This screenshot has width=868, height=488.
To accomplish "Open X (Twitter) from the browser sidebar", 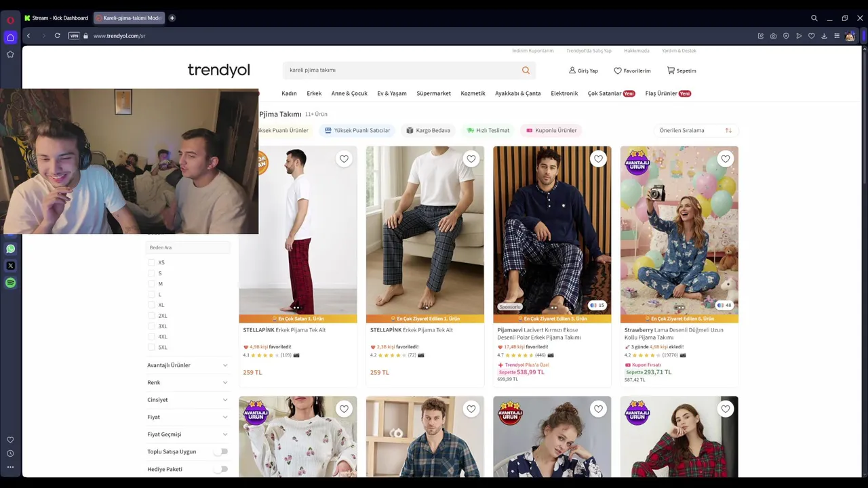I will [x=10, y=266].
